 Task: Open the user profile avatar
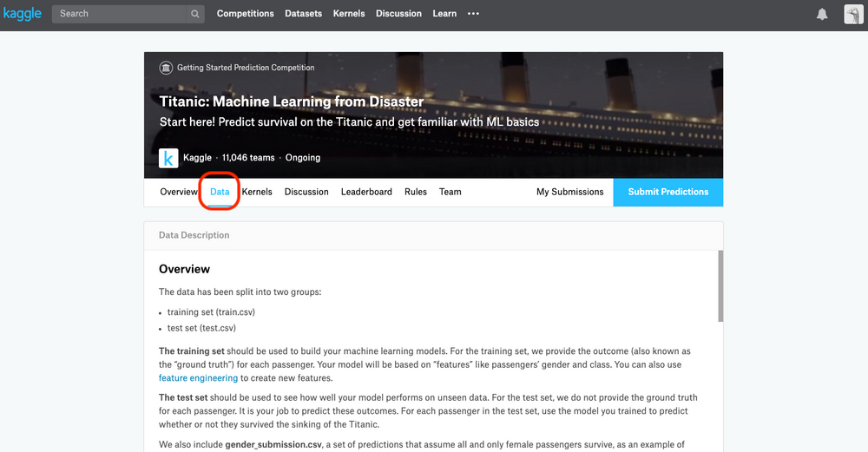click(x=853, y=15)
